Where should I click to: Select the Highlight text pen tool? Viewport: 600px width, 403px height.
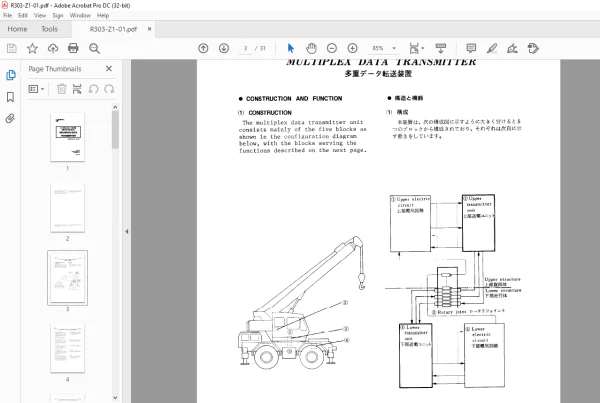click(492, 48)
